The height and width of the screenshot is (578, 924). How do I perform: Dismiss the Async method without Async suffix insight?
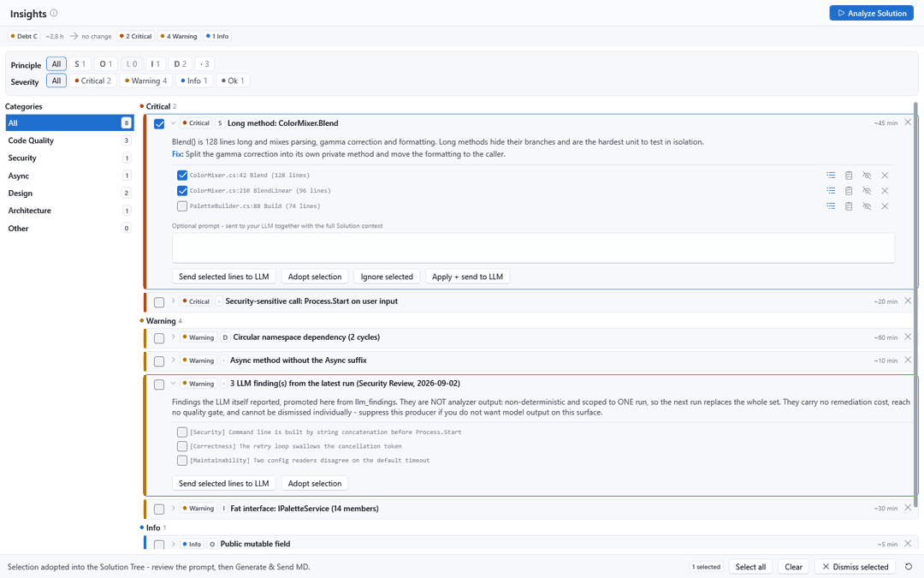tap(908, 360)
